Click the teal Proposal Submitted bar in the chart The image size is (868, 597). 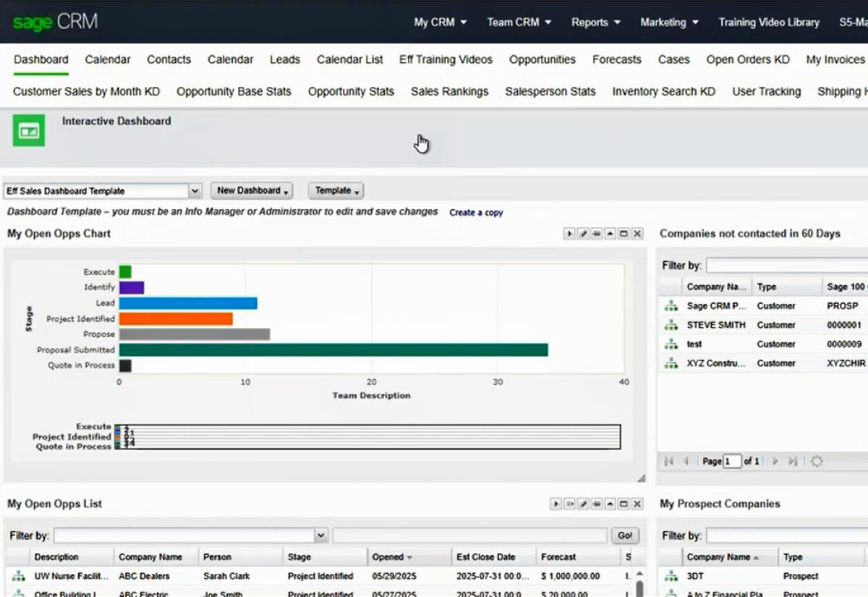333,350
